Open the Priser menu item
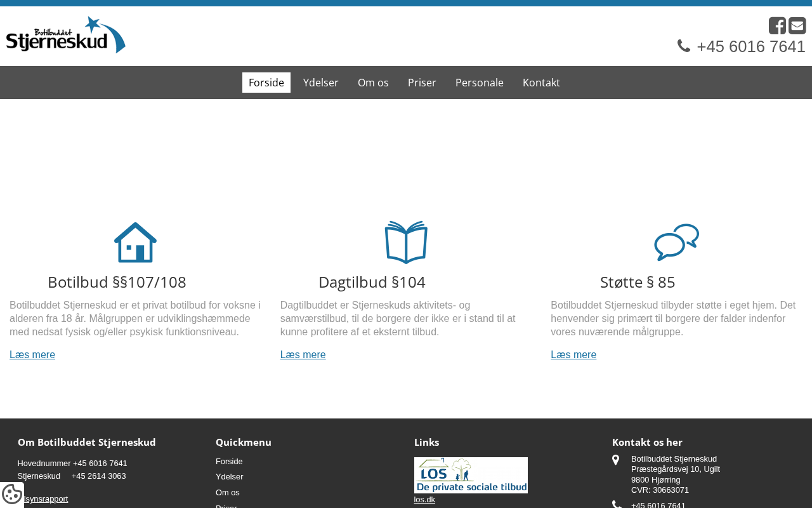The width and height of the screenshot is (812, 508). pyautogui.click(x=422, y=83)
